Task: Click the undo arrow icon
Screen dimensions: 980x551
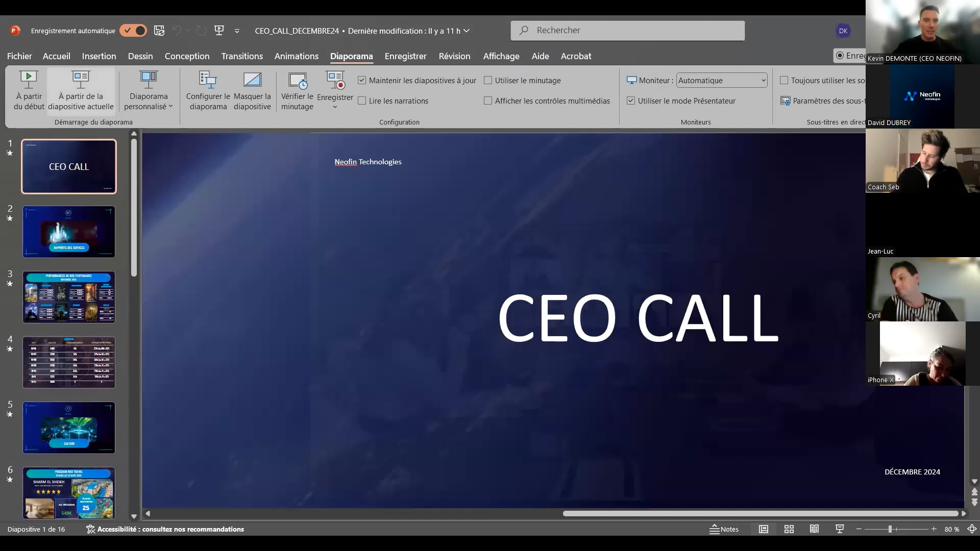Action: (177, 31)
